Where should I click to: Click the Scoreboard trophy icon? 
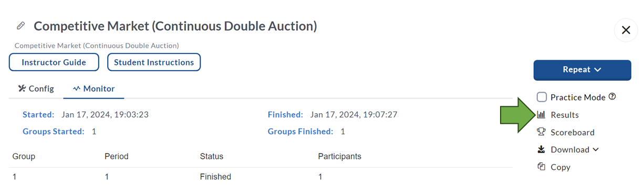541,132
